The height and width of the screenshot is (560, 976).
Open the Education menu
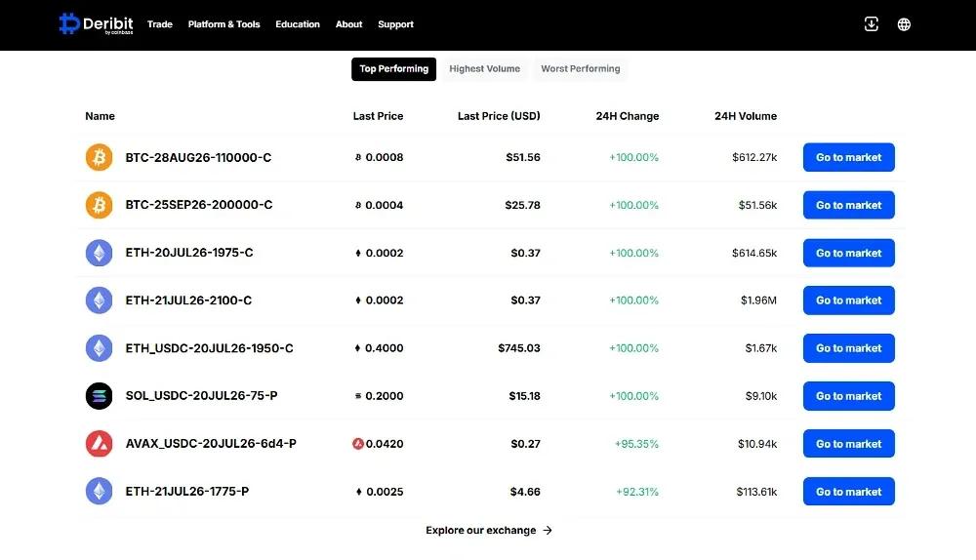click(298, 24)
